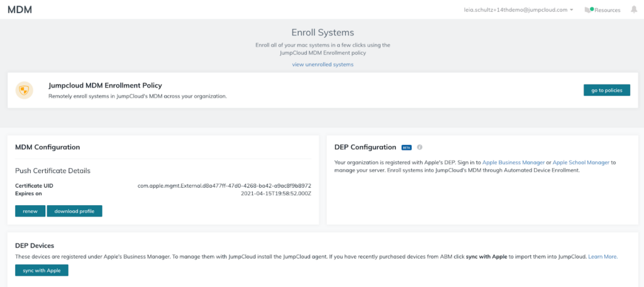Open the notifications bell
This screenshot has width=644, height=287.
[x=633, y=9]
